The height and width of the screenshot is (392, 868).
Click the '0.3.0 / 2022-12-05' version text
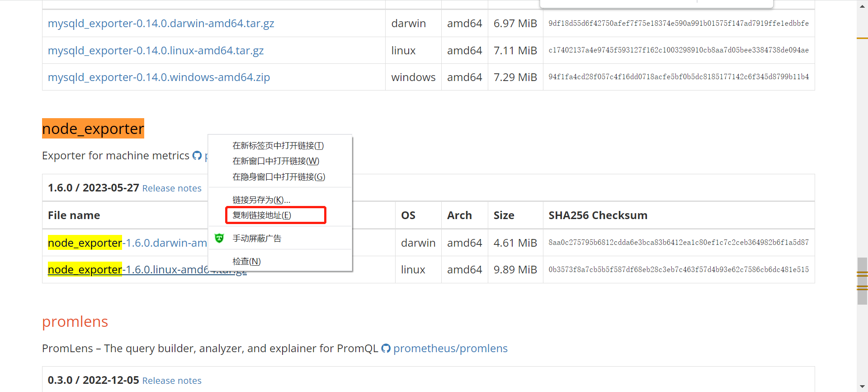pos(94,380)
